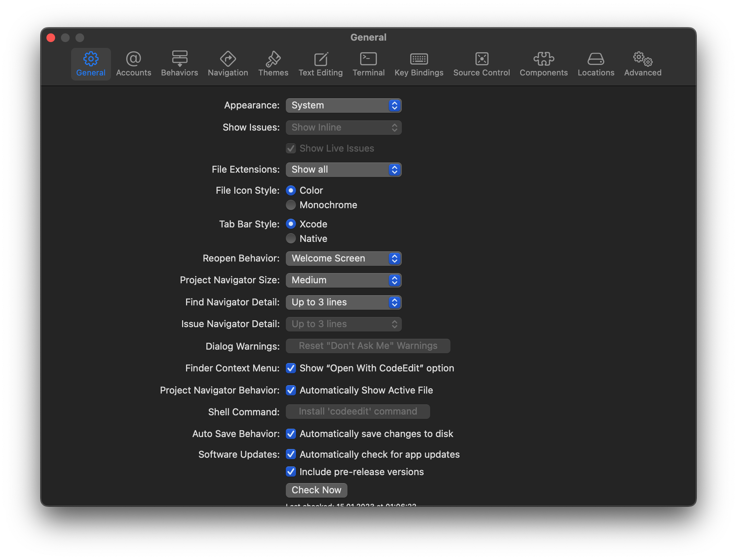This screenshot has height=560, width=737.
Task: Open the Themes brush icon
Action: point(273,59)
